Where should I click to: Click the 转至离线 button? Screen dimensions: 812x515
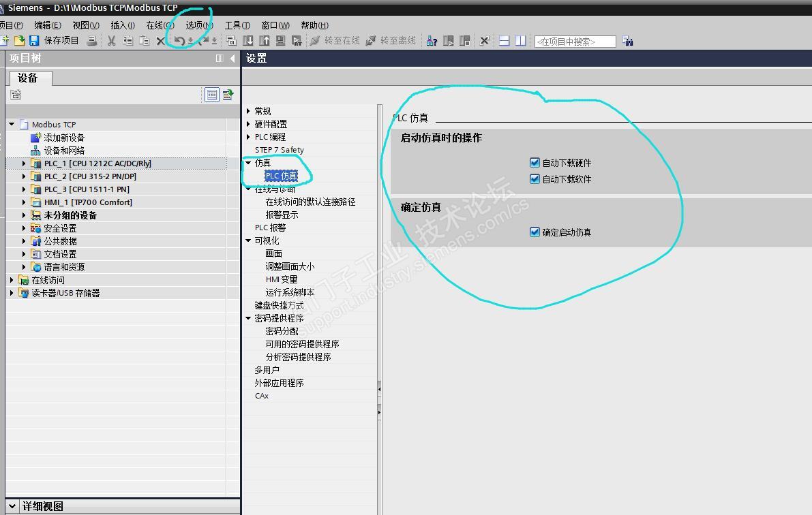[391, 40]
